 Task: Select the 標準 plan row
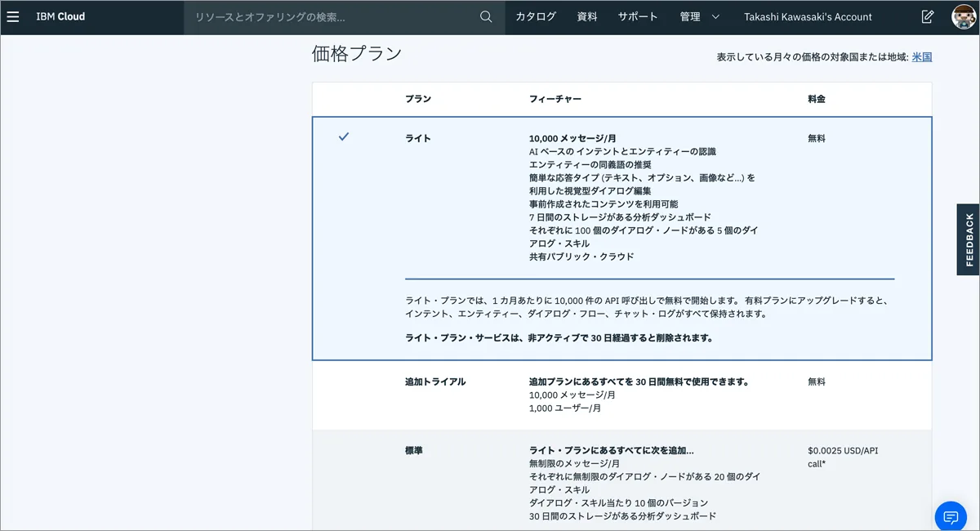tap(621, 480)
